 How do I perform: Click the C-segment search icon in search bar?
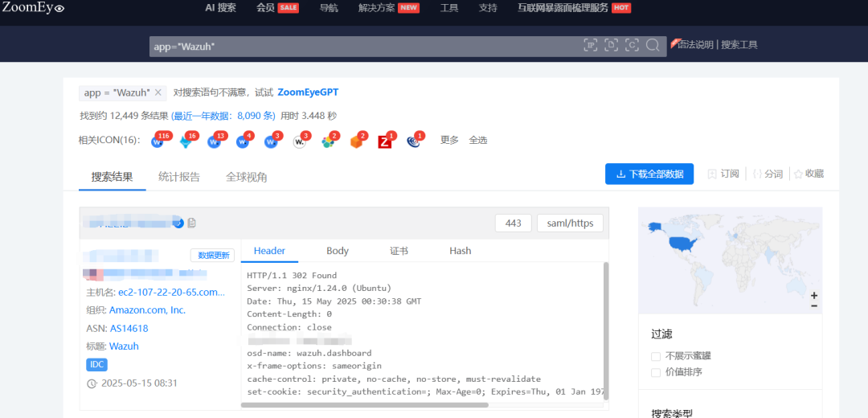click(x=632, y=45)
